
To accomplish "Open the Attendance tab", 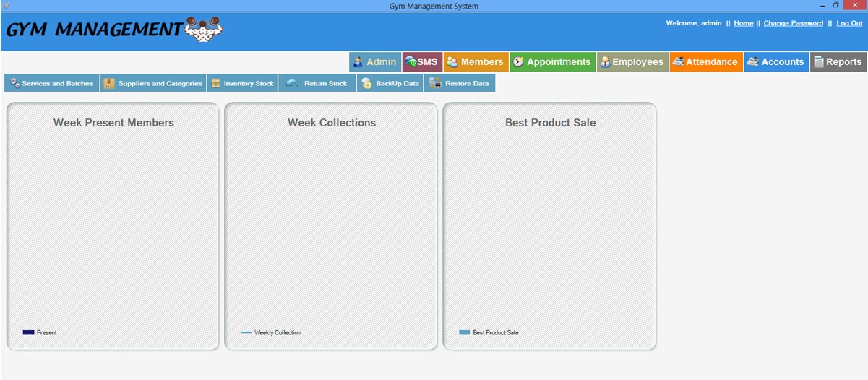I will pyautogui.click(x=706, y=62).
